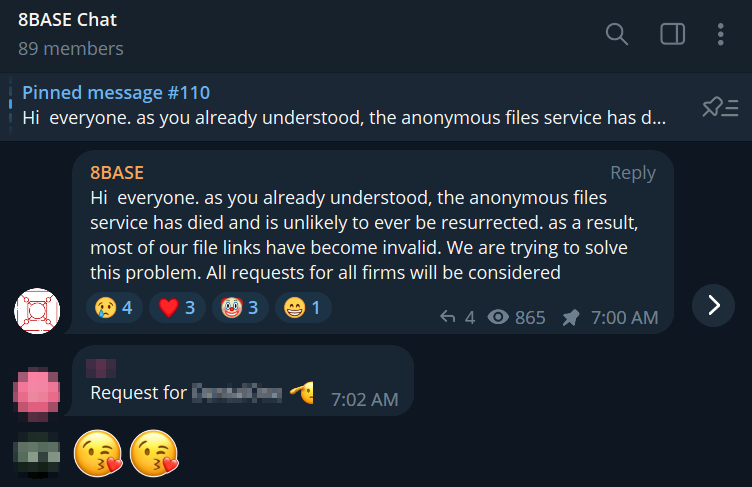The image size is (752, 487).
Task: Open the 8BASE channel avatar
Action: point(37,311)
